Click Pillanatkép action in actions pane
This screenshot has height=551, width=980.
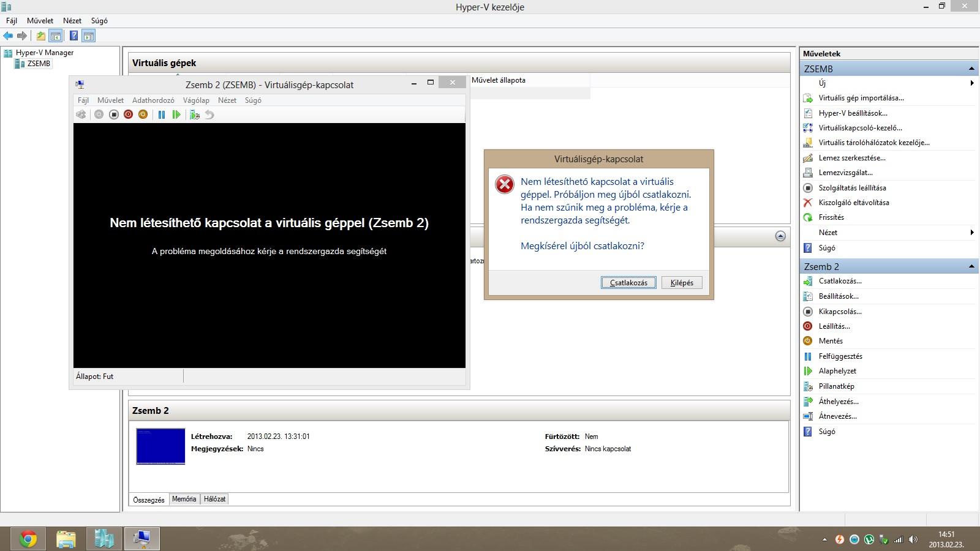click(836, 386)
